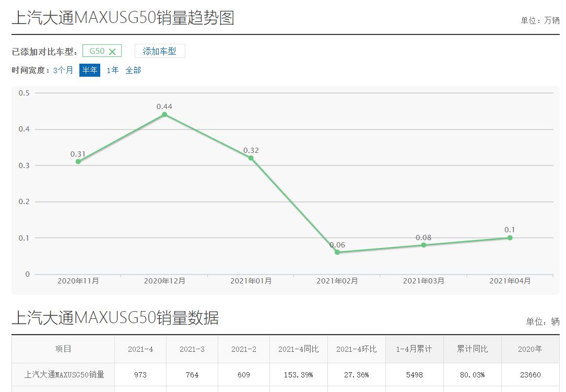Show 全部 time range

pos(133,70)
